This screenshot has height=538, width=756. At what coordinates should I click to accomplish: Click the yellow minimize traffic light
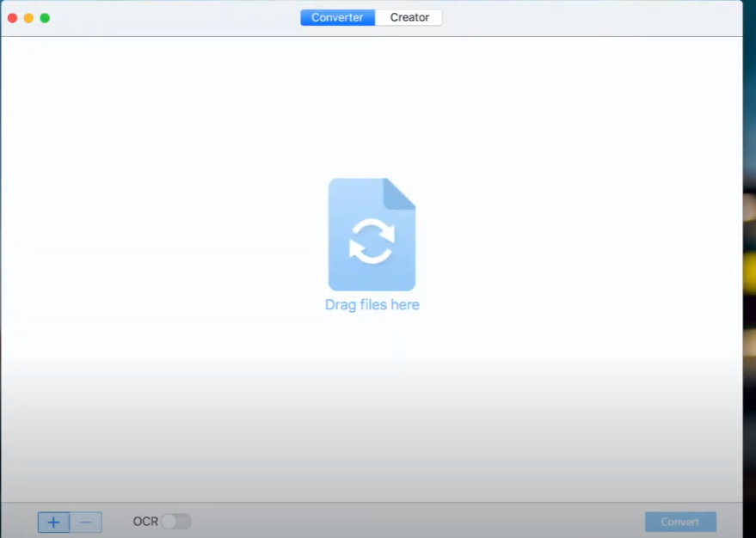[28, 16]
